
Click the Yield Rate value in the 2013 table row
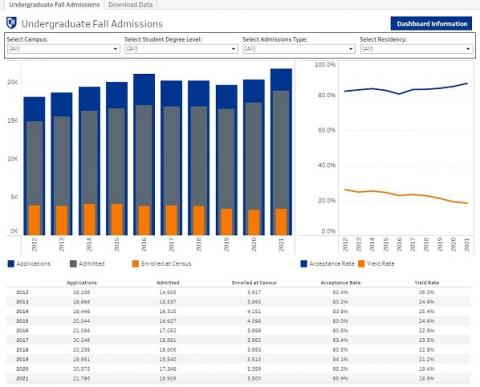point(427,302)
